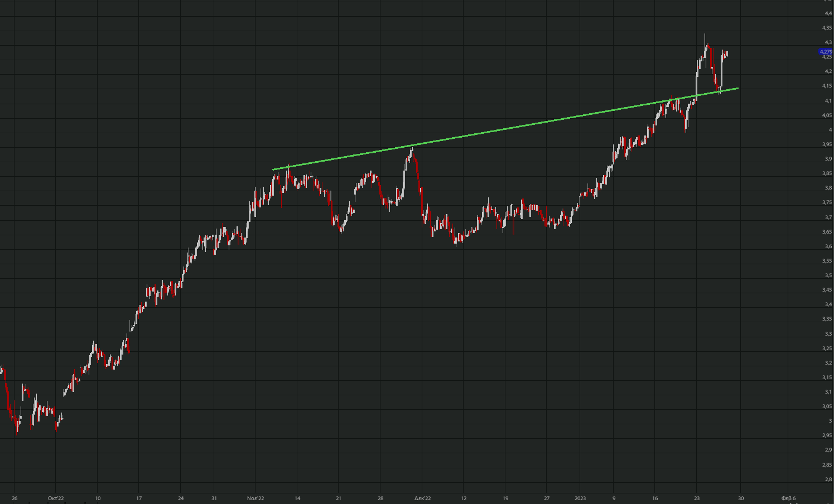Click the 3,45 price axis label

827,290
